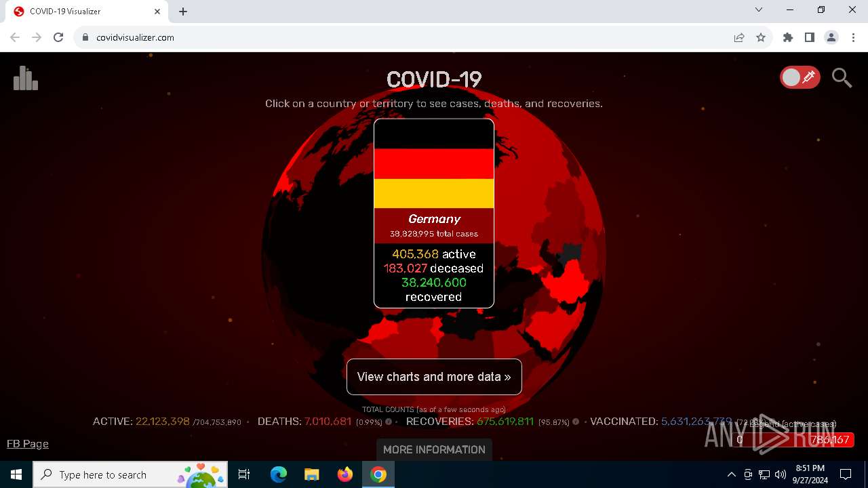Click the total DEATHS figure 7,010,681
Image resolution: width=868 pixels, height=488 pixels.
coord(328,422)
